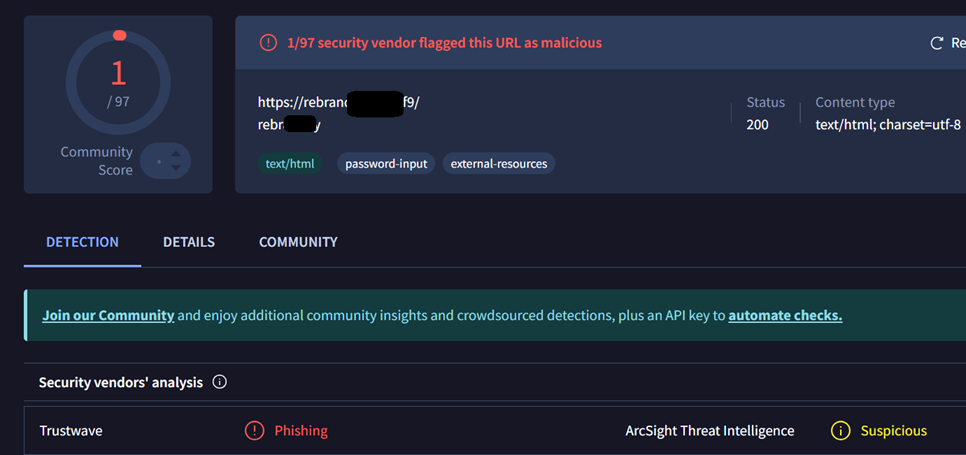966x455 pixels.
Task: Click the detection score circle showing 1 / 97
Action: 118,83
